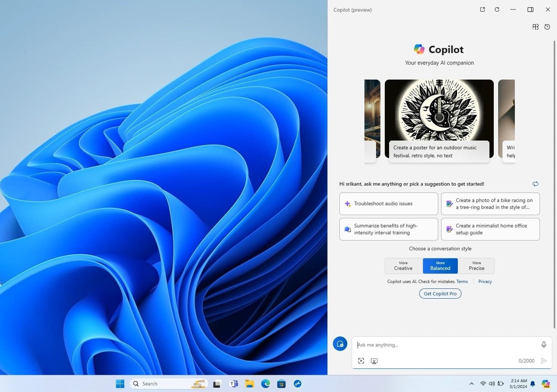Click the Get Copilot Pro button
Screen dimensions: 557x392
point(440,294)
